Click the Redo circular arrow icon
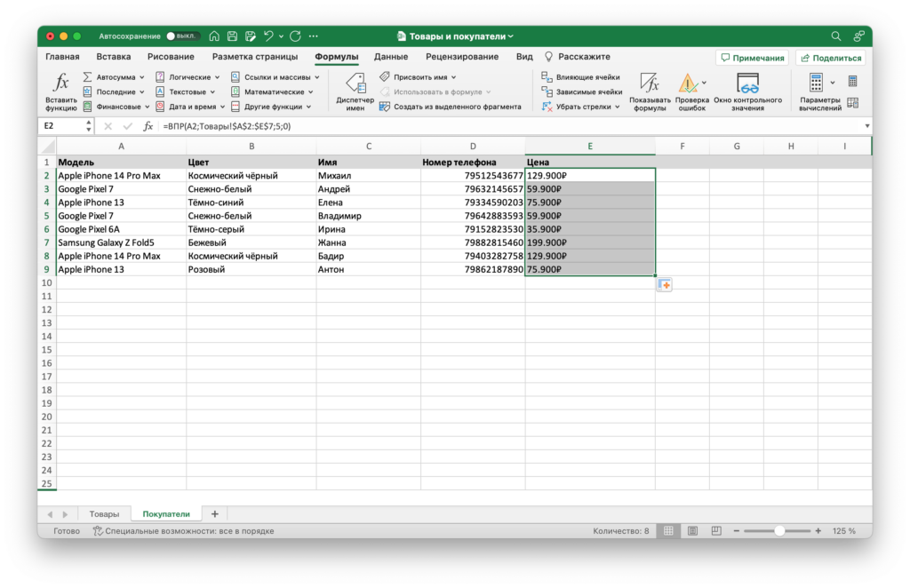 coord(295,36)
